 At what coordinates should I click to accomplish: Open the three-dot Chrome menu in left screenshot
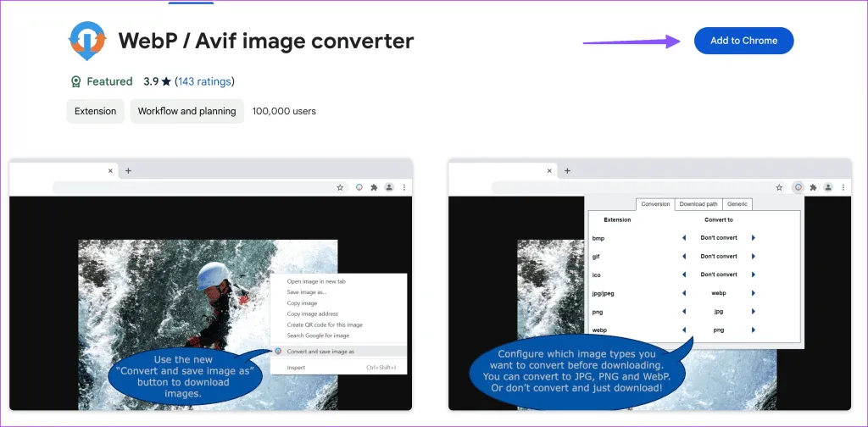click(x=404, y=187)
